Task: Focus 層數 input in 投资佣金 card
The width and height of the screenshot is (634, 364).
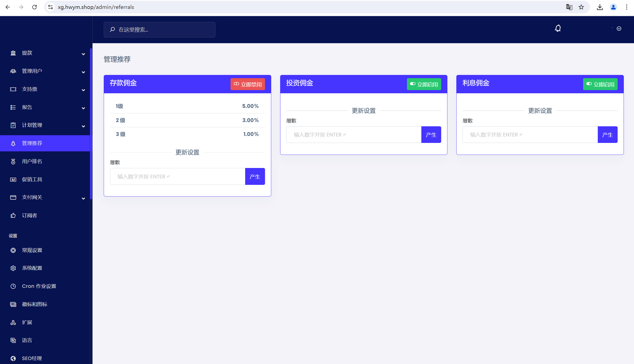Action: pos(354,135)
